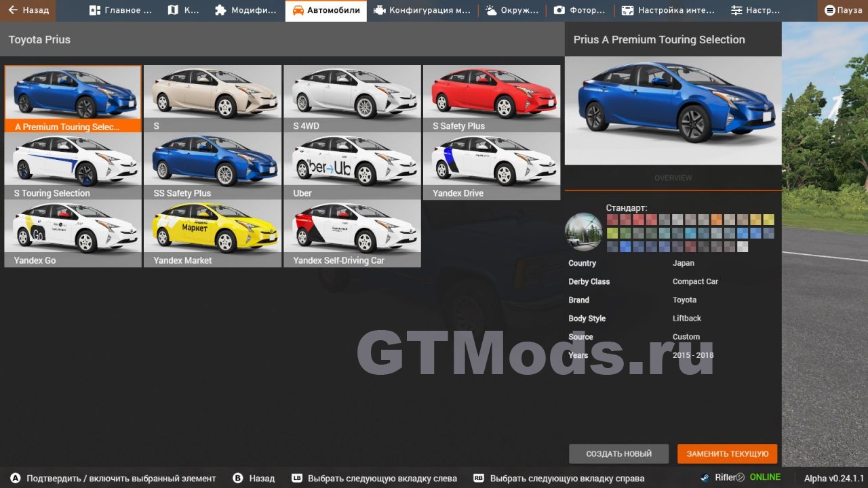Image resolution: width=868 pixels, height=488 pixels.
Task: Pick the orange paint swatch
Action: click(716, 220)
